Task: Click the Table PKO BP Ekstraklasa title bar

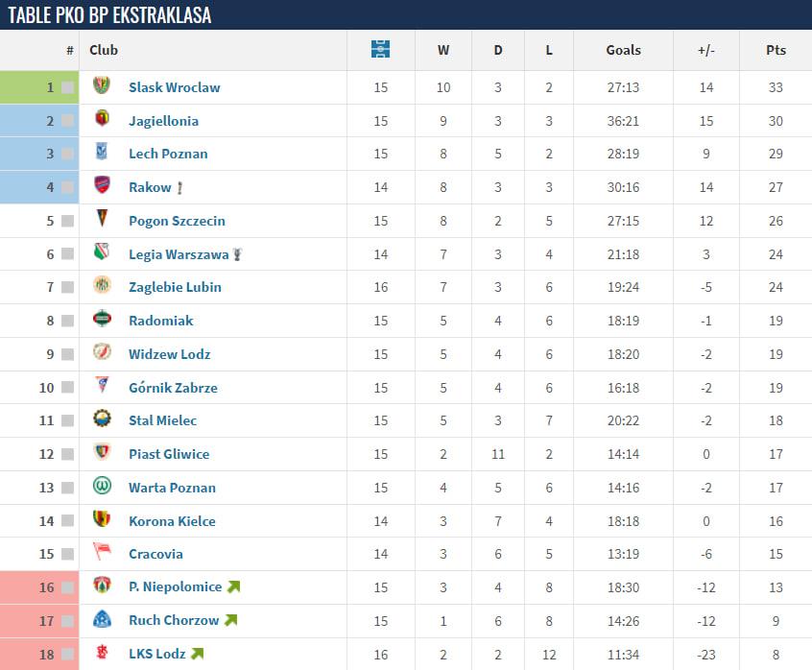Action: pos(109,14)
